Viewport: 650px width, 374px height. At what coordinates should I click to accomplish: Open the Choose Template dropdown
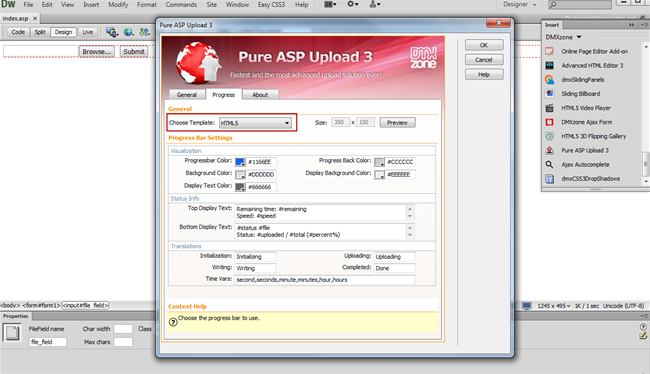coord(255,123)
